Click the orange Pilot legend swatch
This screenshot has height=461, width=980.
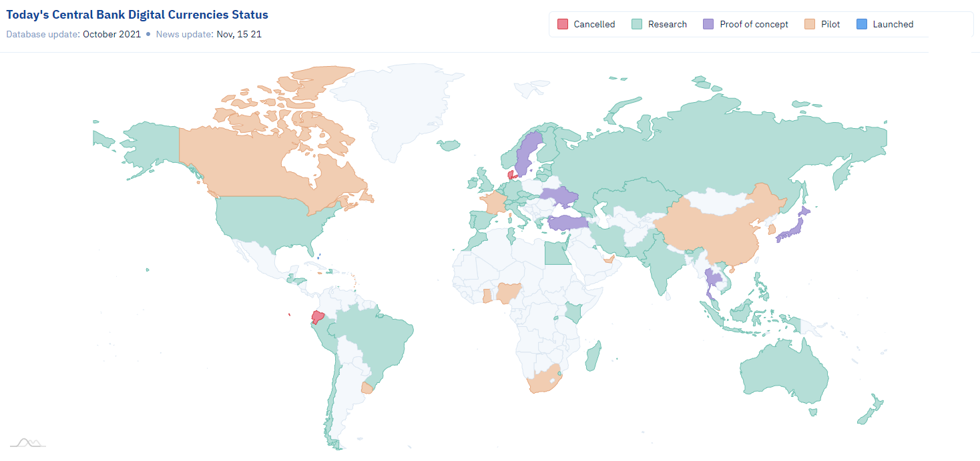tap(810, 24)
